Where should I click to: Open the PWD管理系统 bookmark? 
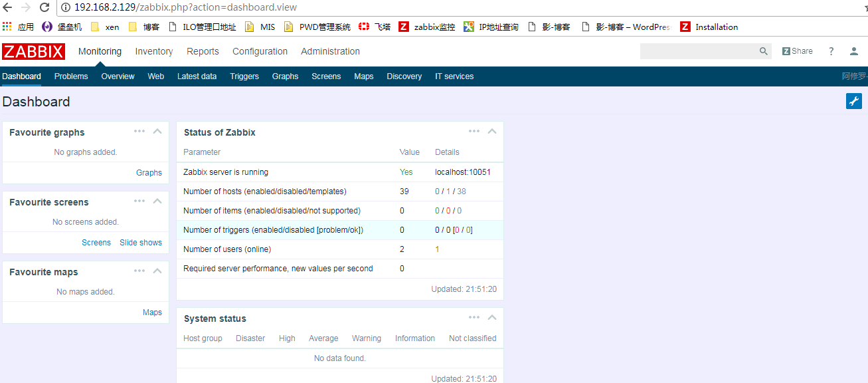(x=317, y=27)
